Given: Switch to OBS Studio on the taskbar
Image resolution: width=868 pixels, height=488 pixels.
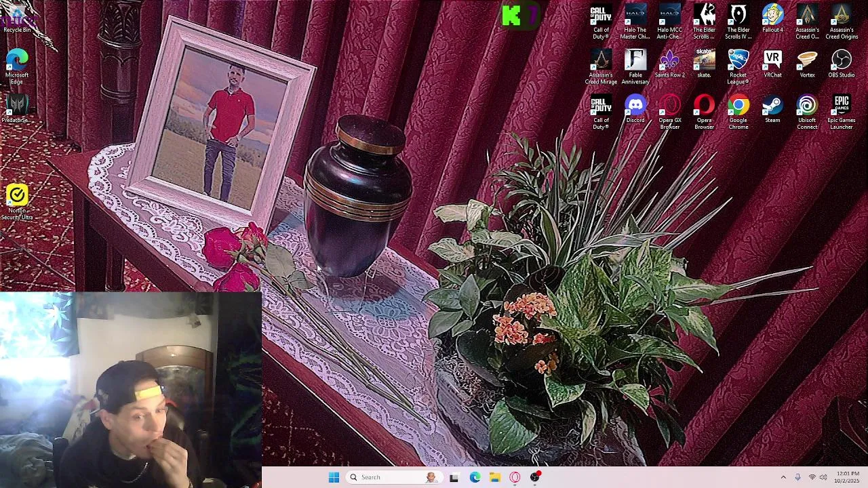Looking at the screenshot, I should [535, 477].
